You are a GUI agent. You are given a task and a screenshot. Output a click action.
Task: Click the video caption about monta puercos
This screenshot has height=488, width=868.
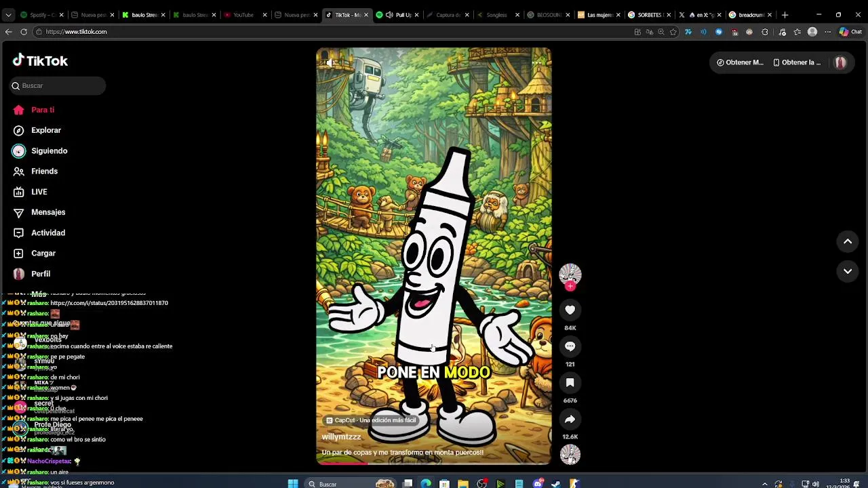402,453
